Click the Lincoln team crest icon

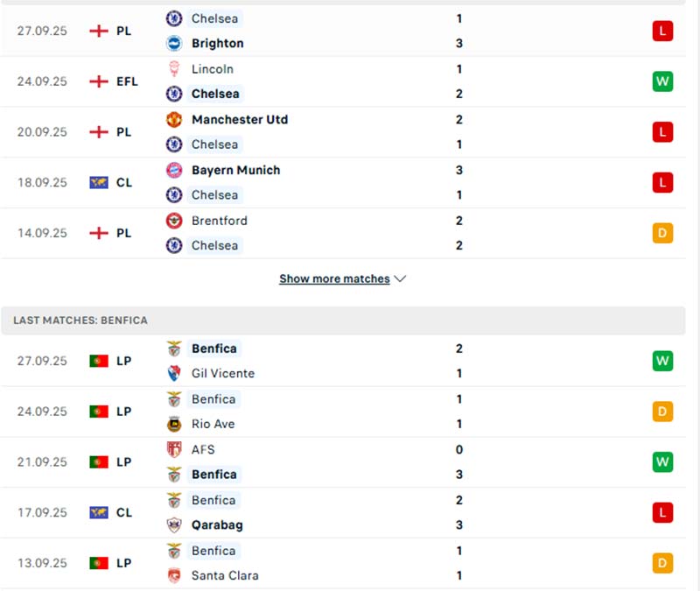pyautogui.click(x=174, y=69)
